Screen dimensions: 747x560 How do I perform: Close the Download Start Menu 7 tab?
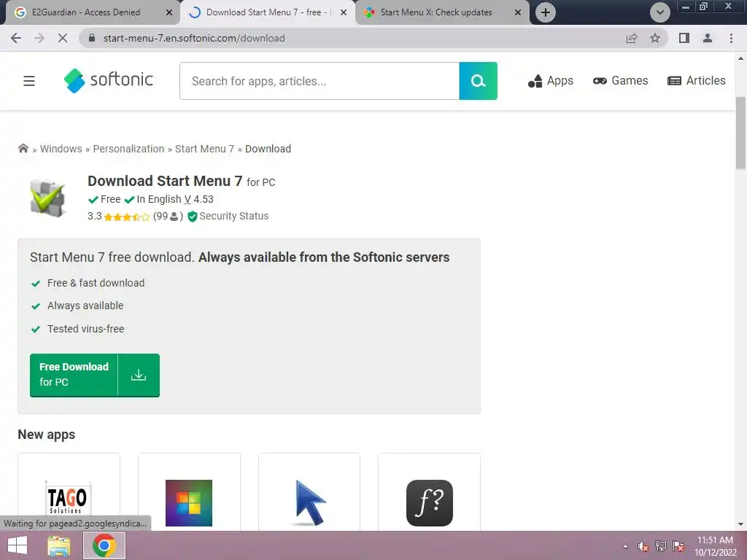coord(344,12)
